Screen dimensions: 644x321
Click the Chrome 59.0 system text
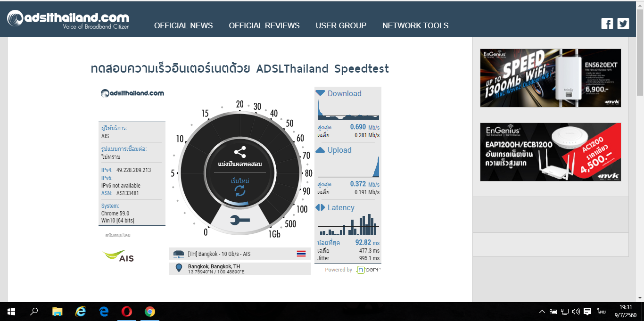pyautogui.click(x=115, y=214)
